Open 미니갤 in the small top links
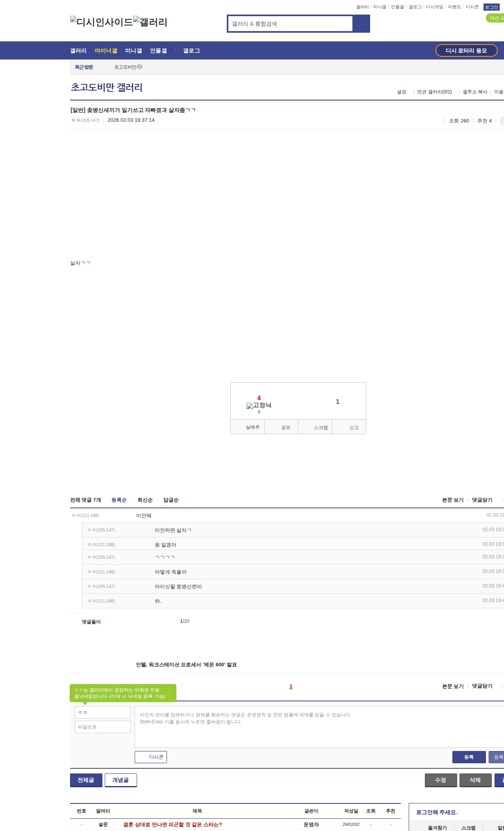Screen dimensions: 504x831 click(x=380, y=7)
